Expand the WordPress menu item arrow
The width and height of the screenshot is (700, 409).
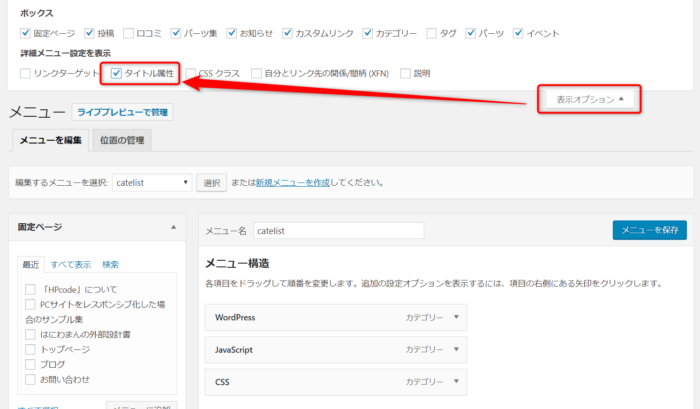tap(456, 318)
